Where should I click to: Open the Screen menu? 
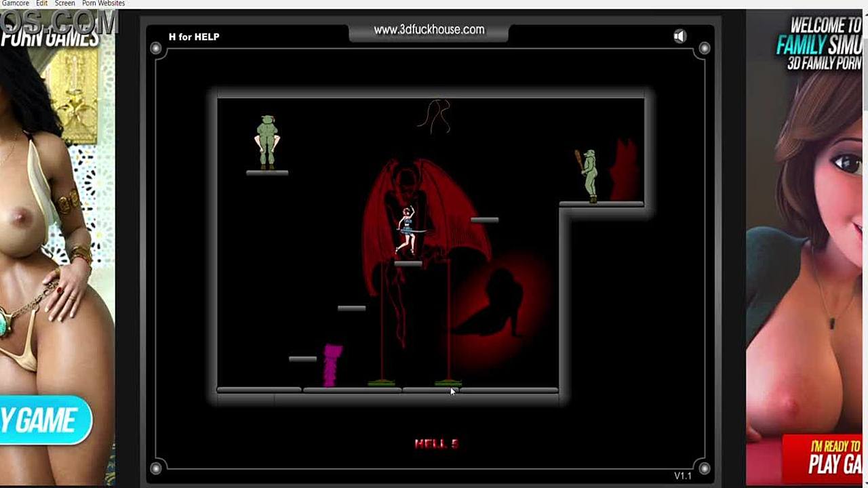(x=65, y=3)
